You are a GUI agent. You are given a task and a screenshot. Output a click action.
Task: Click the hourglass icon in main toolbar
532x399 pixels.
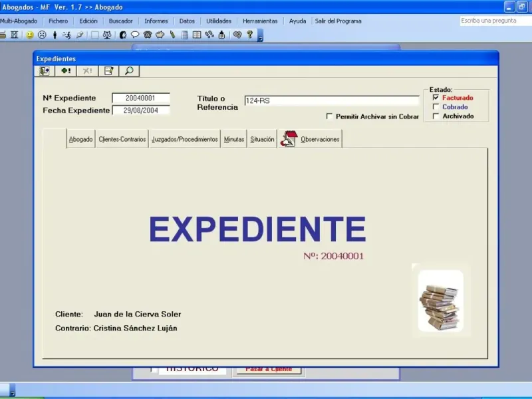coord(14,35)
